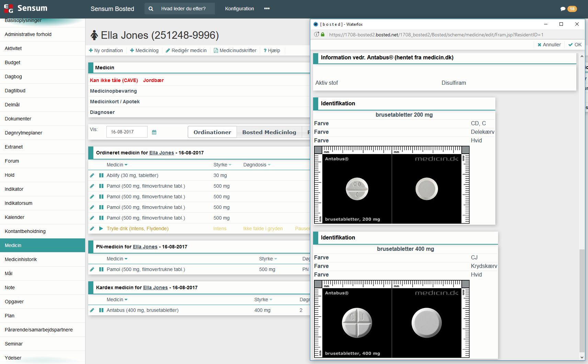Click the popup vertical scrollbar thumb
This screenshot has width=588, height=364.
coord(582,300)
